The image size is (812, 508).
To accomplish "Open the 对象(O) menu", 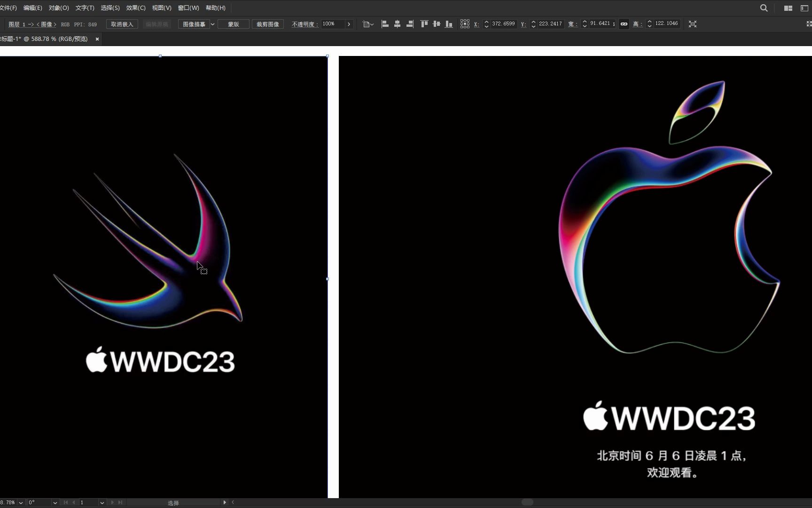I will 59,8.
